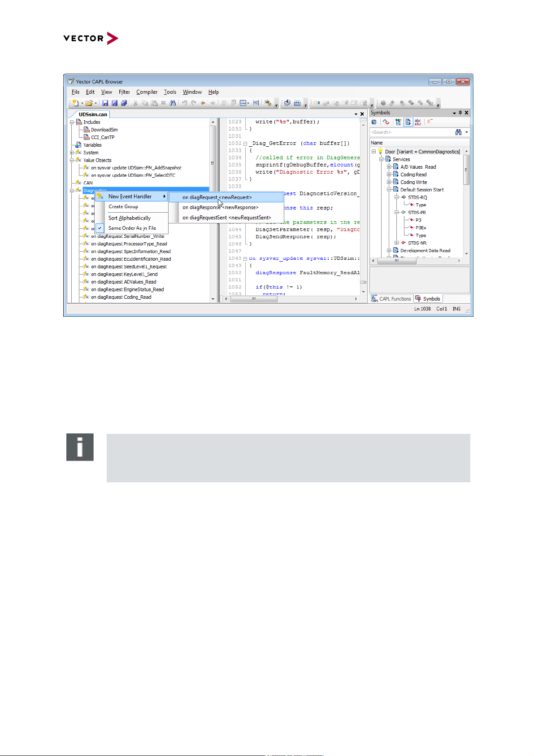Viewport: 534px width, 756px height.
Task: Click the red arrow icon beside STDS-NR
Action: click(x=404, y=243)
